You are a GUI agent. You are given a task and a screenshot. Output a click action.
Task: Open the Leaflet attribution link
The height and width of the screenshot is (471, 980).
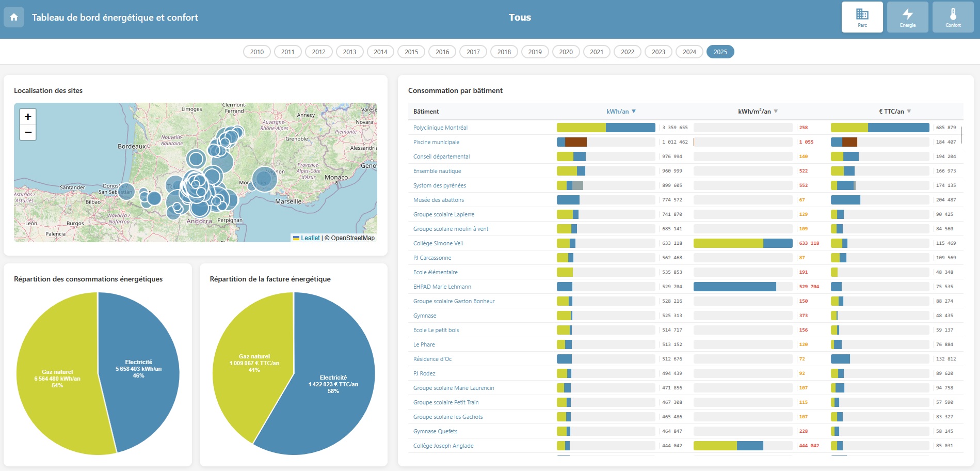point(307,238)
